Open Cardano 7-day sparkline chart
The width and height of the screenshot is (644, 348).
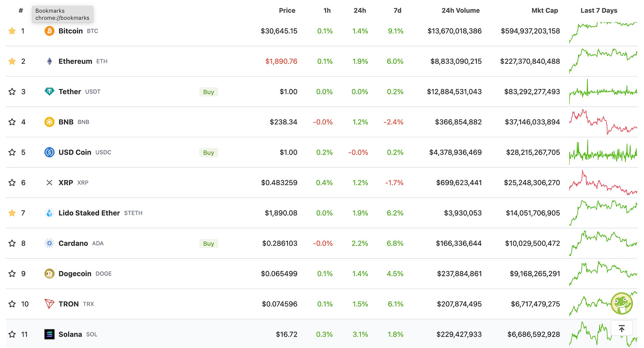(603, 243)
